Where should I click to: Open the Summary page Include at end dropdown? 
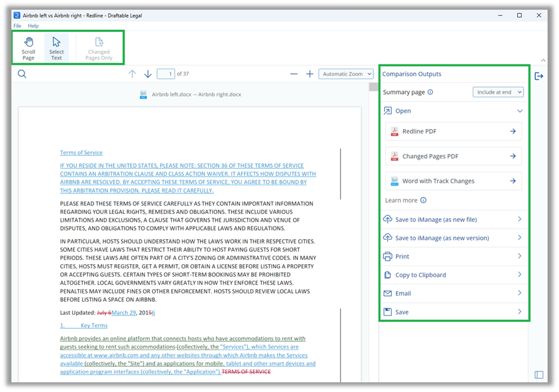[x=498, y=92]
